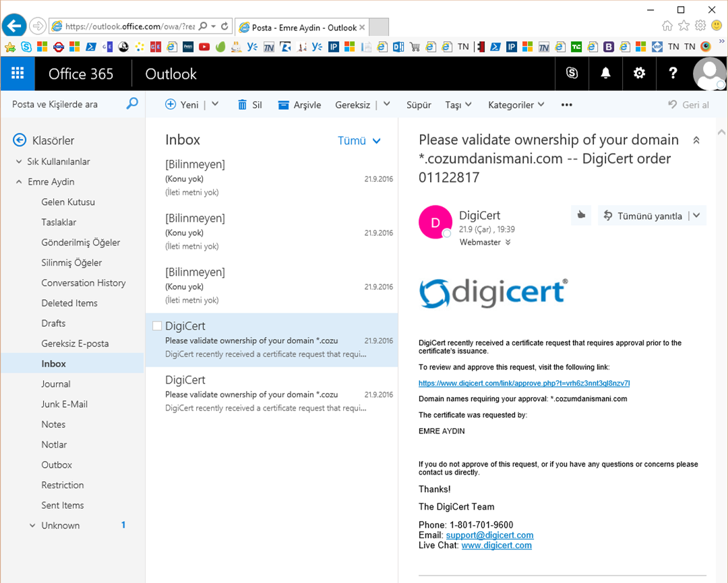Screen dimensions: 728x583
Task: Open the DigiCert approve.php link
Action: point(524,383)
